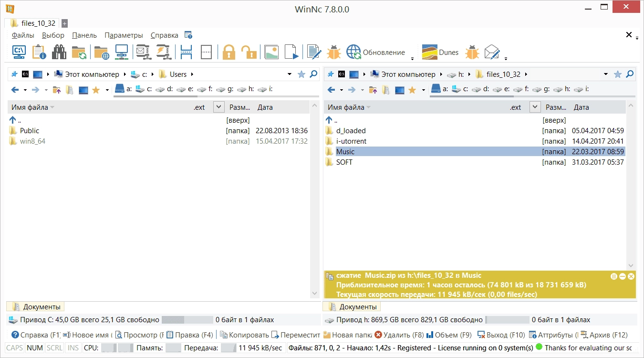
Task: Open the Панель menu
Action: pos(84,35)
